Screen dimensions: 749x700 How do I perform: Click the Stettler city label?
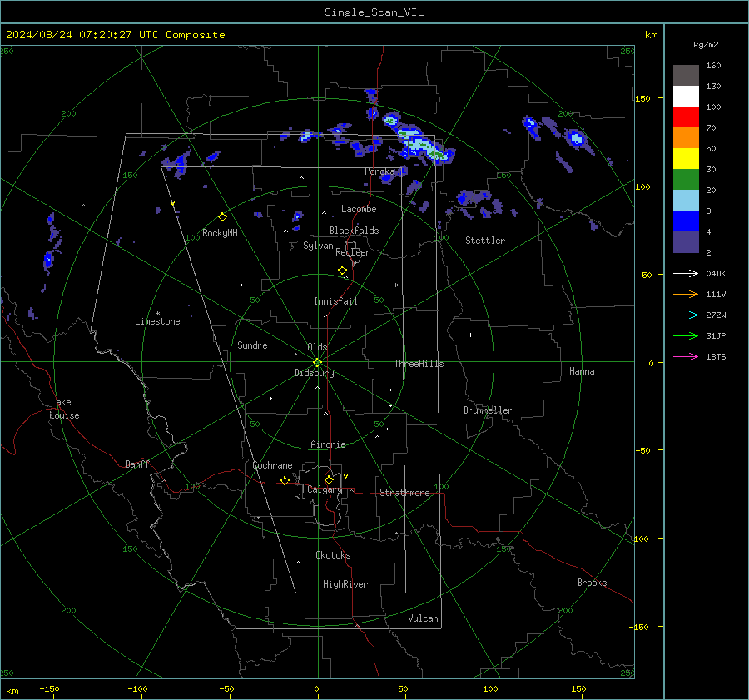click(485, 241)
